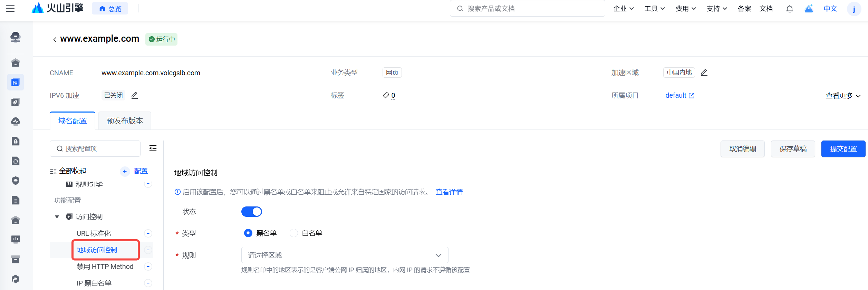Select URL 标准化 in config tree
Image resolution: width=868 pixels, height=290 pixels.
pyautogui.click(x=94, y=233)
